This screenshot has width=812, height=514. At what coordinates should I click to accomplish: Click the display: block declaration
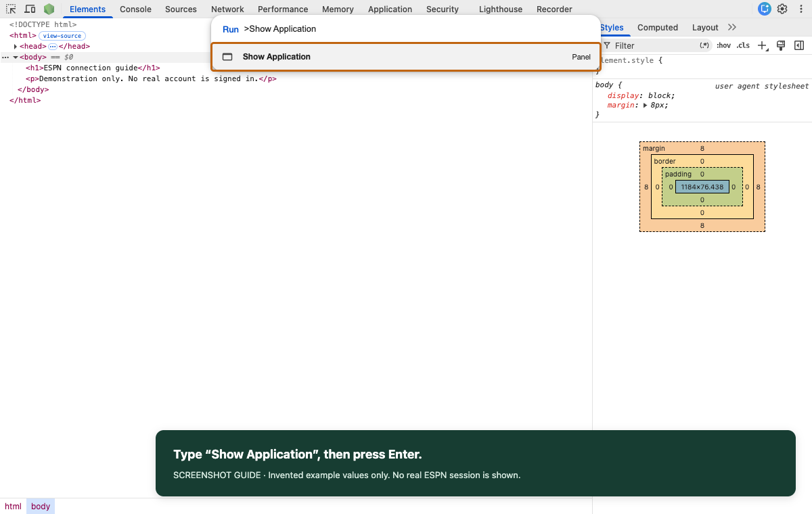point(641,95)
